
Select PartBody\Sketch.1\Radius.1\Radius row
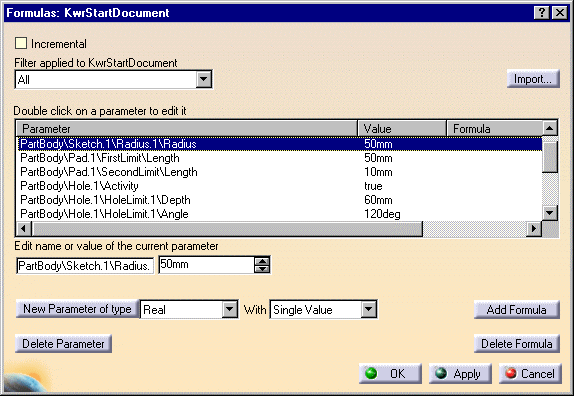click(280, 144)
